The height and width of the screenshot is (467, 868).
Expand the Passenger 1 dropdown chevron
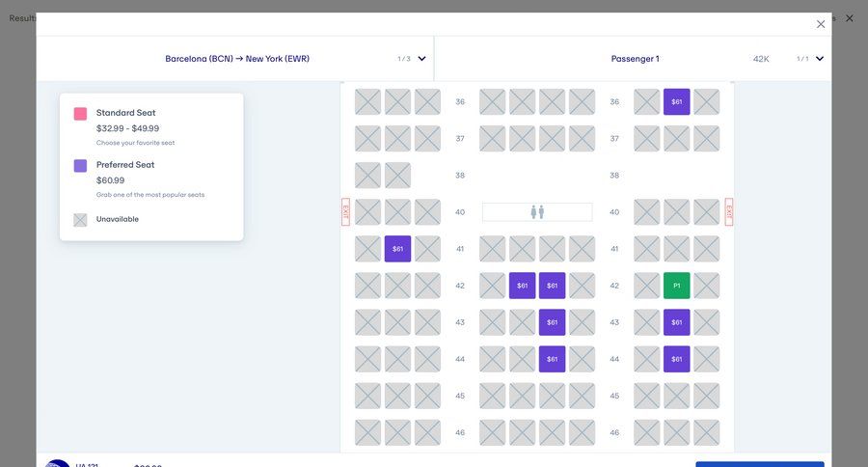(x=820, y=59)
